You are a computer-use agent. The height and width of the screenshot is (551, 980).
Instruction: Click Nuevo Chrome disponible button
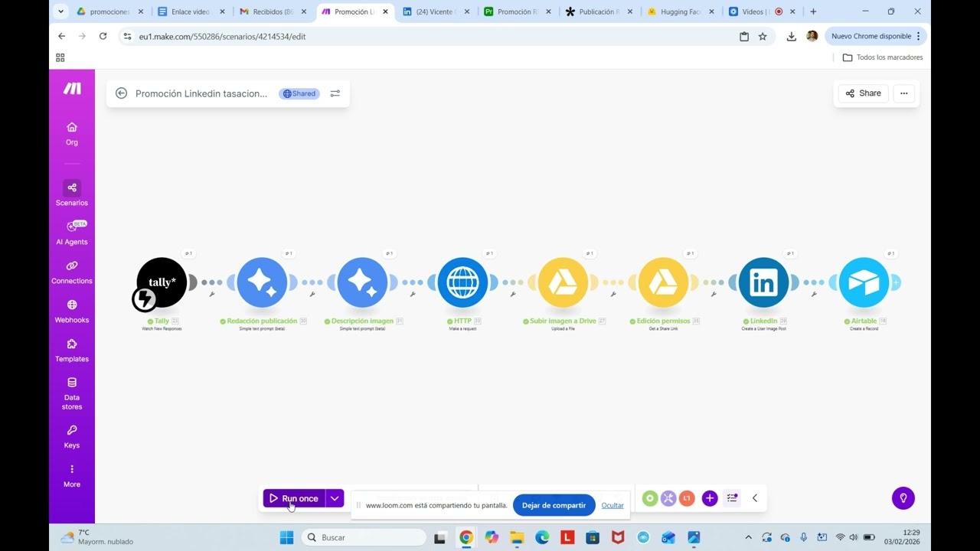pos(876,36)
